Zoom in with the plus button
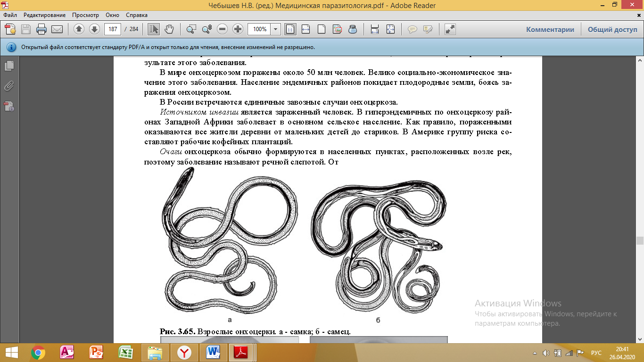The height and width of the screenshot is (362, 644). click(x=238, y=29)
